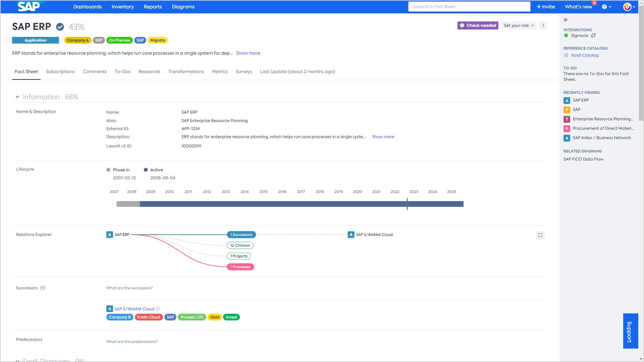Click the Signavio sync refresh icon

click(593, 36)
